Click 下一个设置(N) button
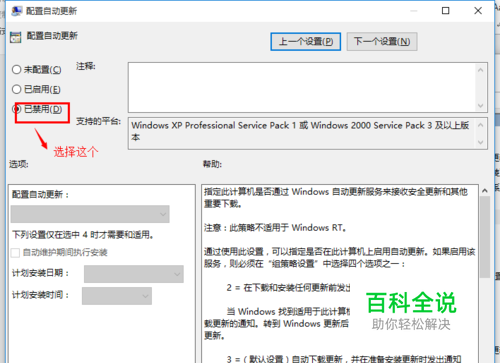 pos(382,42)
